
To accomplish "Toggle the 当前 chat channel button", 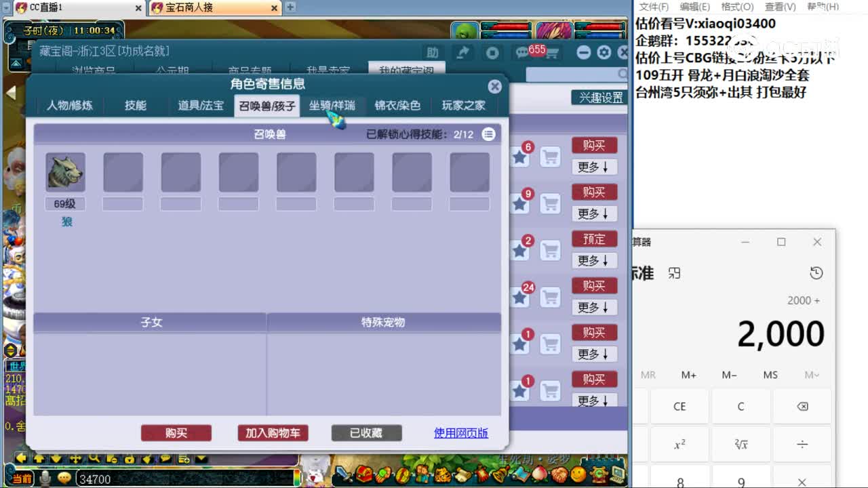I will point(22,476).
